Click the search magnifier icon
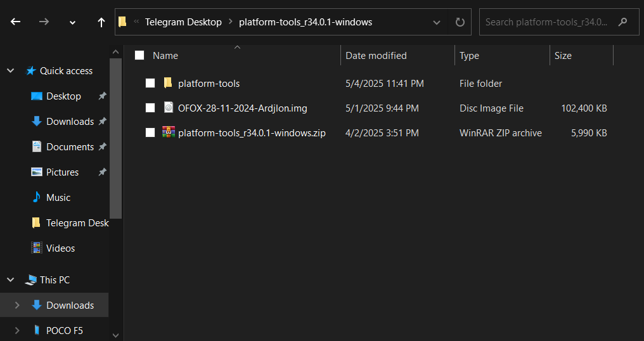The height and width of the screenshot is (341, 644). (623, 22)
